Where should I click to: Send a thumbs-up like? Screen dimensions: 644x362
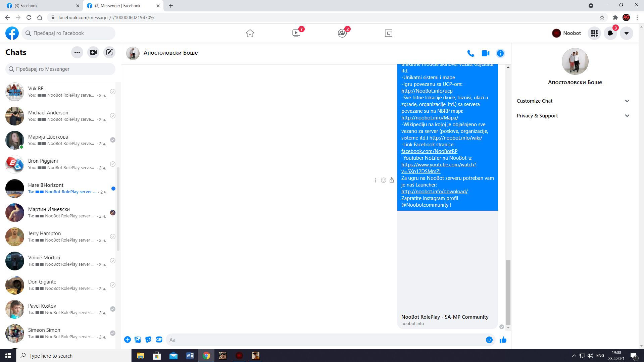click(503, 340)
